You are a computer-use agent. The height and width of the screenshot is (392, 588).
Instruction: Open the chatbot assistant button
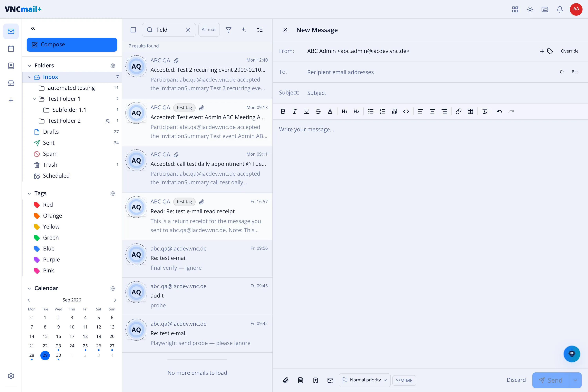tap(572, 354)
